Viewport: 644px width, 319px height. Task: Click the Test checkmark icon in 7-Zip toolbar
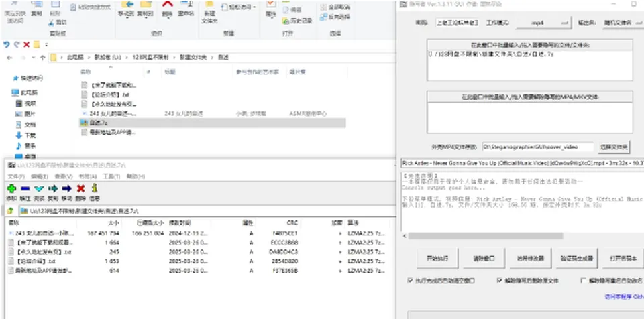click(39, 188)
